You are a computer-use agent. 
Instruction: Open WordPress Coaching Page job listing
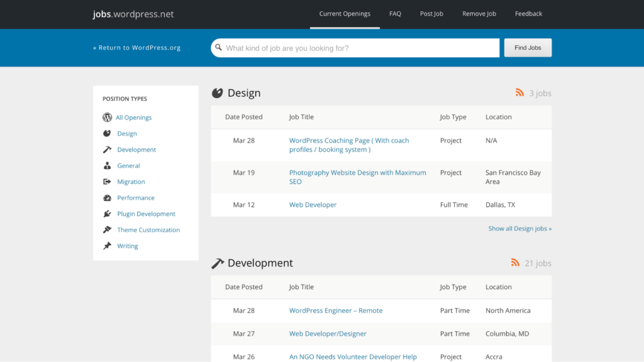pyautogui.click(x=349, y=145)
